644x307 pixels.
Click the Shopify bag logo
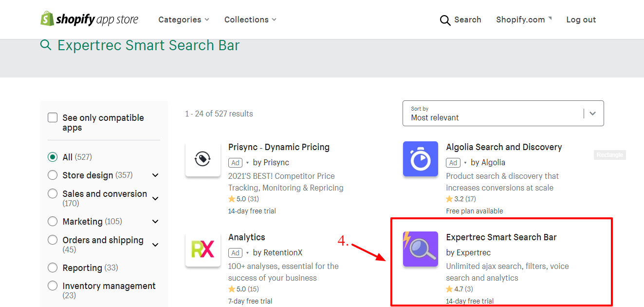click(x=46, y=19)
